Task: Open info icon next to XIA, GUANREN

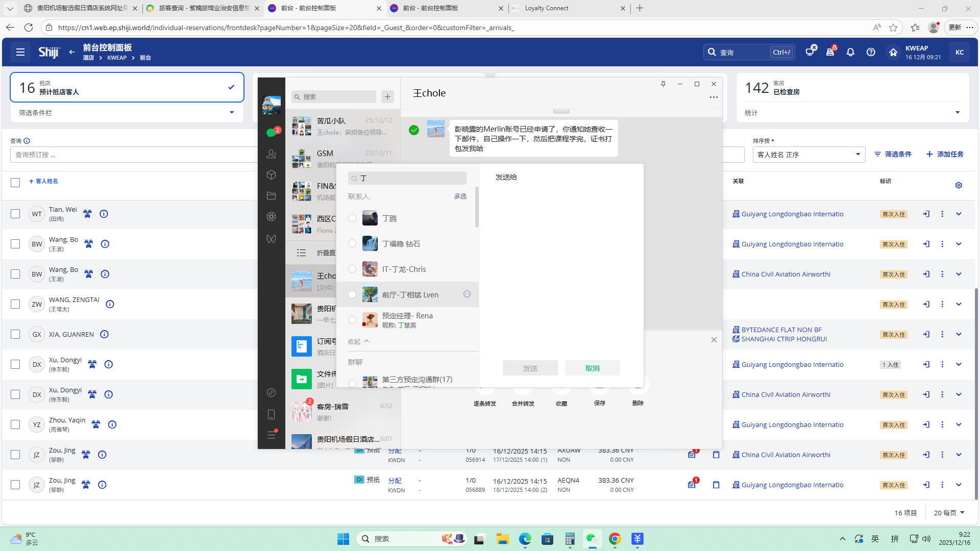Action: [104, 335]
